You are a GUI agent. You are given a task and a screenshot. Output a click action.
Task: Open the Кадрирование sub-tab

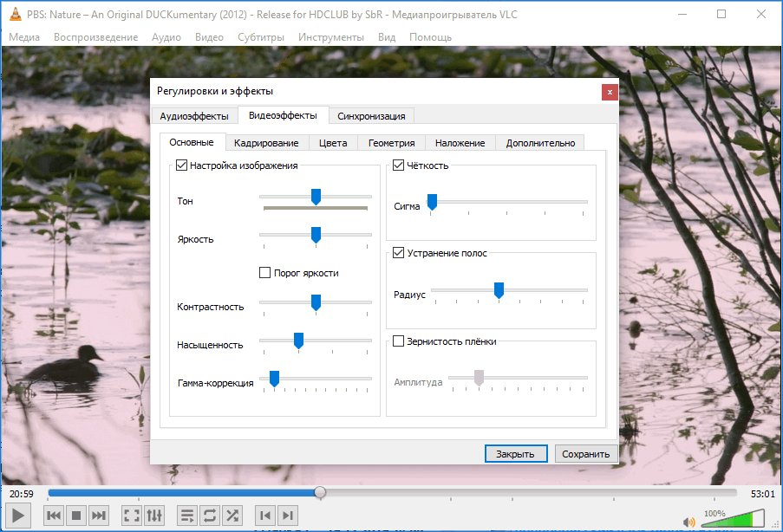[266, 143]
